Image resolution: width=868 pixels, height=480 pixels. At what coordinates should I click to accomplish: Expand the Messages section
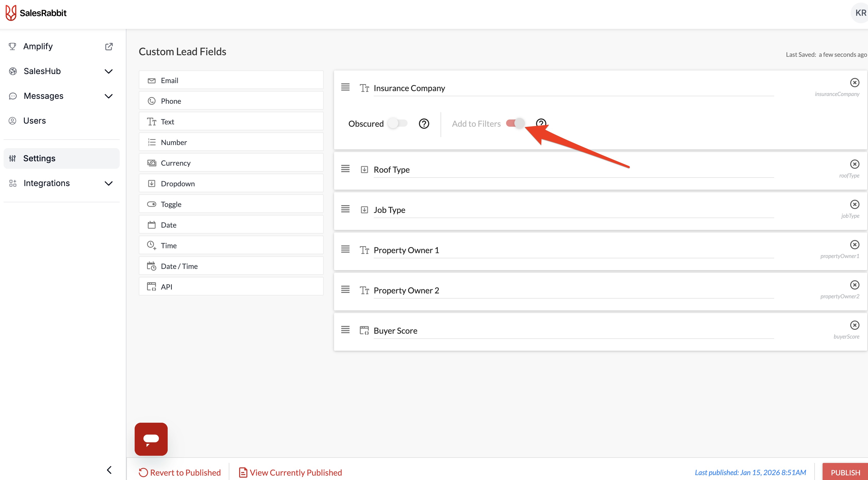pos(109,96)
